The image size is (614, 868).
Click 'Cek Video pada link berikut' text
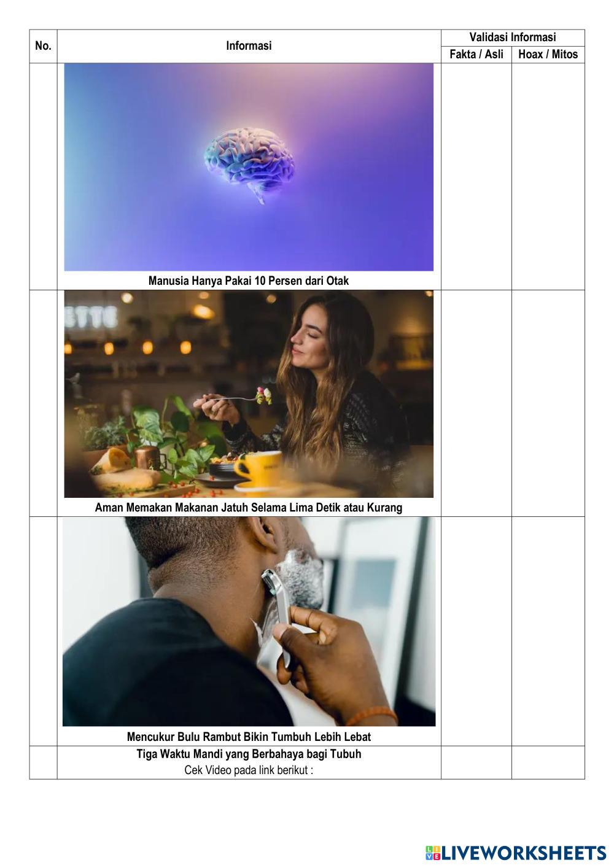click(x=249, y=770)
